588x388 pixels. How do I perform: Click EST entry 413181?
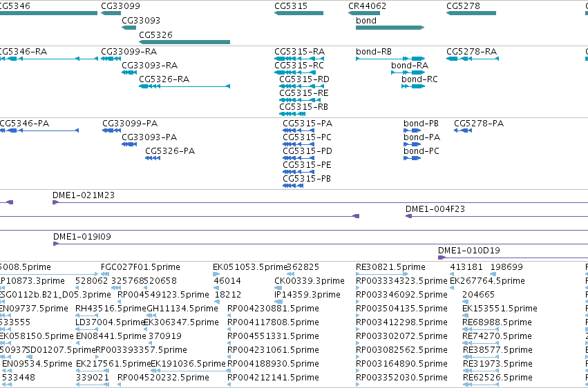point(466,267)
